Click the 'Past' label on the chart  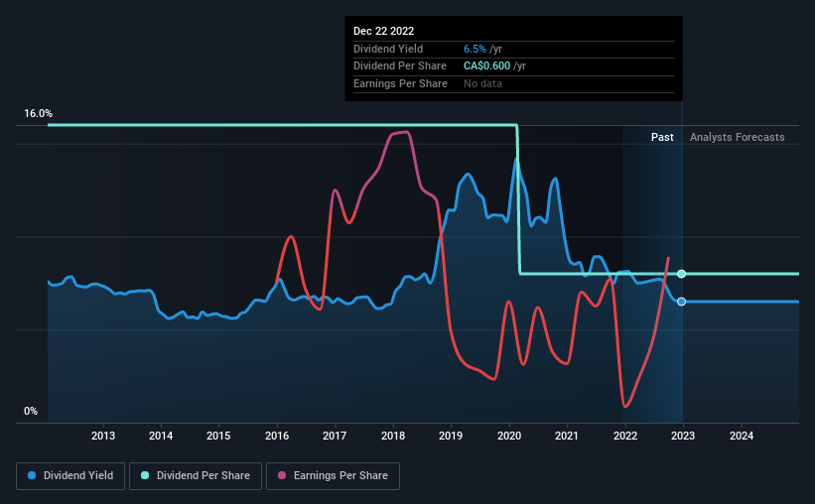[662, 137]
